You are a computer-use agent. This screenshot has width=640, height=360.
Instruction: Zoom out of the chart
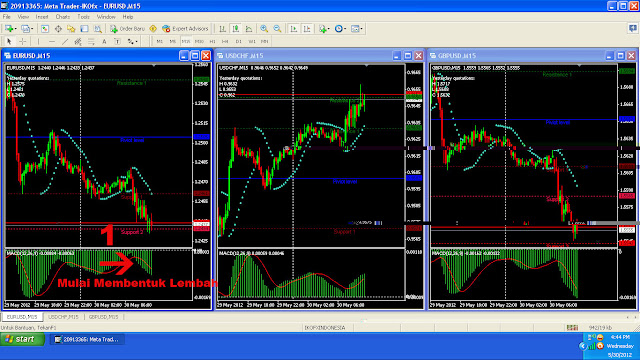click(x=277, y=29)
